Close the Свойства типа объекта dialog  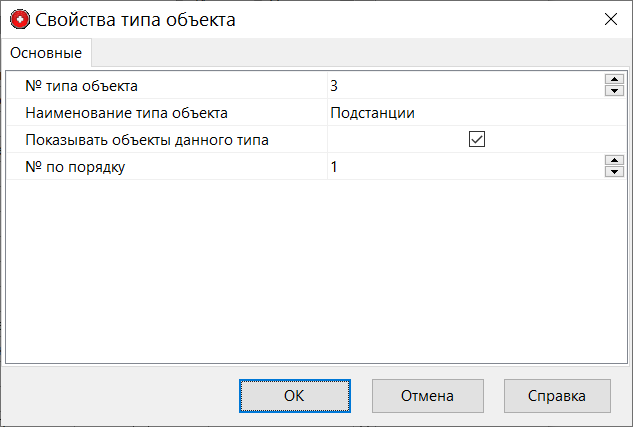610,19
